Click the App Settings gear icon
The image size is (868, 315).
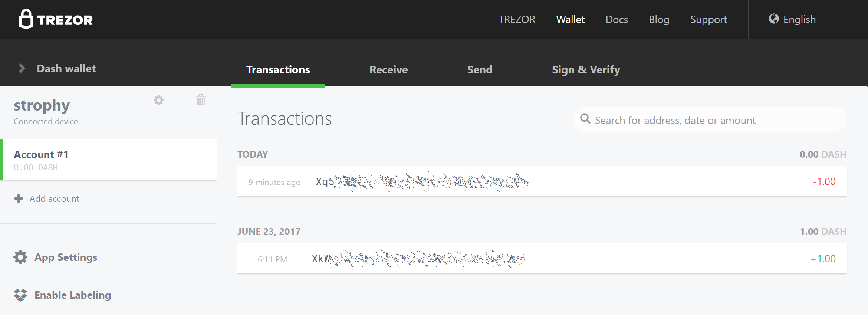click(20, 257)
